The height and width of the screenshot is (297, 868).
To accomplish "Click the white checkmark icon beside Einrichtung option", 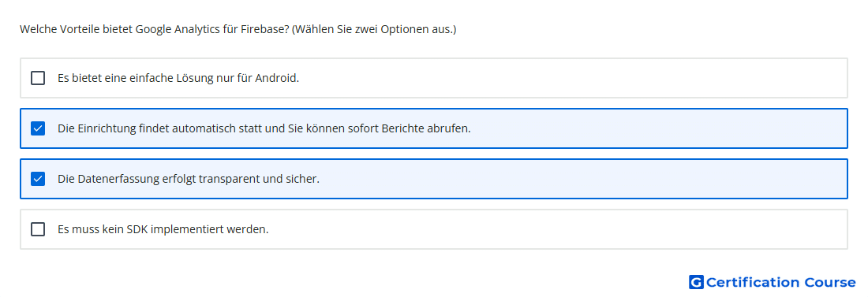I will [x=38, y=128].
